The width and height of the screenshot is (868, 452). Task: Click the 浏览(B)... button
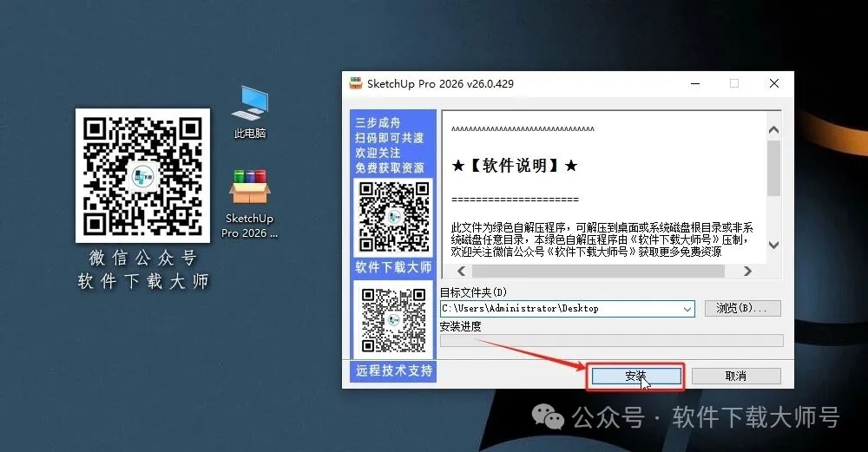click(742, 308)
